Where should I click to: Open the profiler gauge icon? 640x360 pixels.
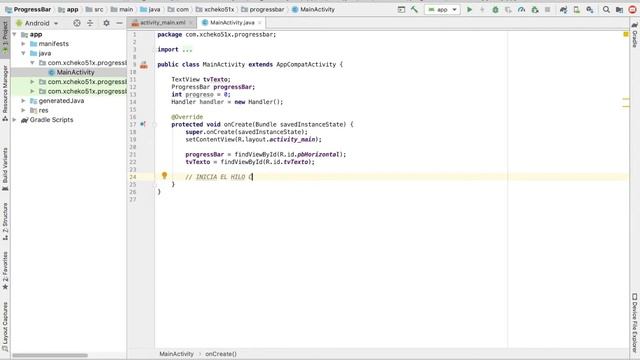pyautogui.click(x=521, y=9)
